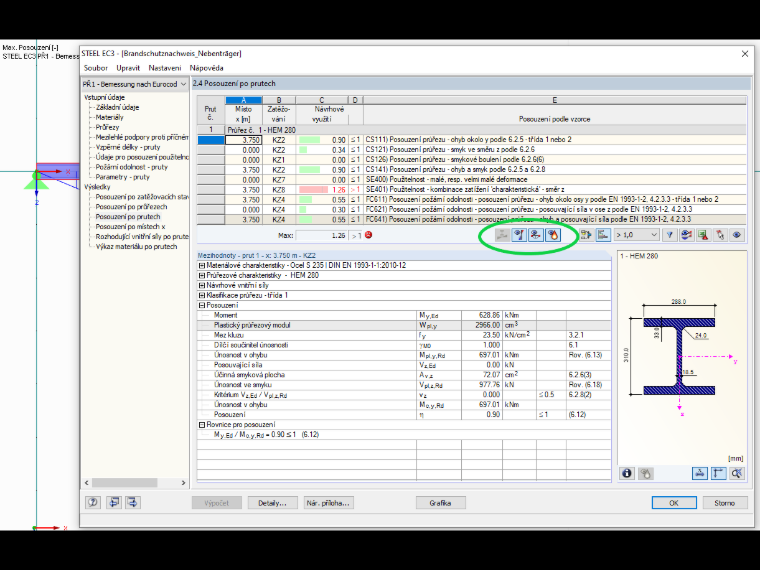Image resolution: width=760 pixels, height=570 pixels.
Task: Expand Klasifikace průřezu třída 1 section
Action: (x=202, y=295)
